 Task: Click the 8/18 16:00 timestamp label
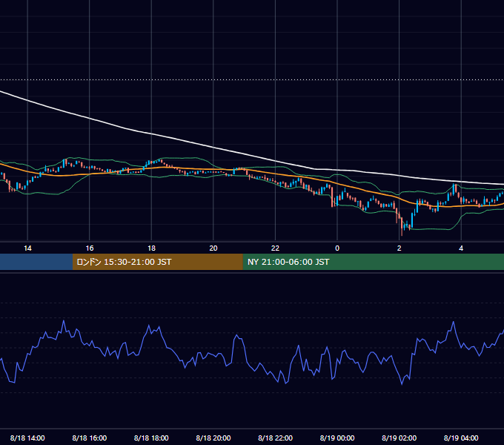click(x=90, y=438)
